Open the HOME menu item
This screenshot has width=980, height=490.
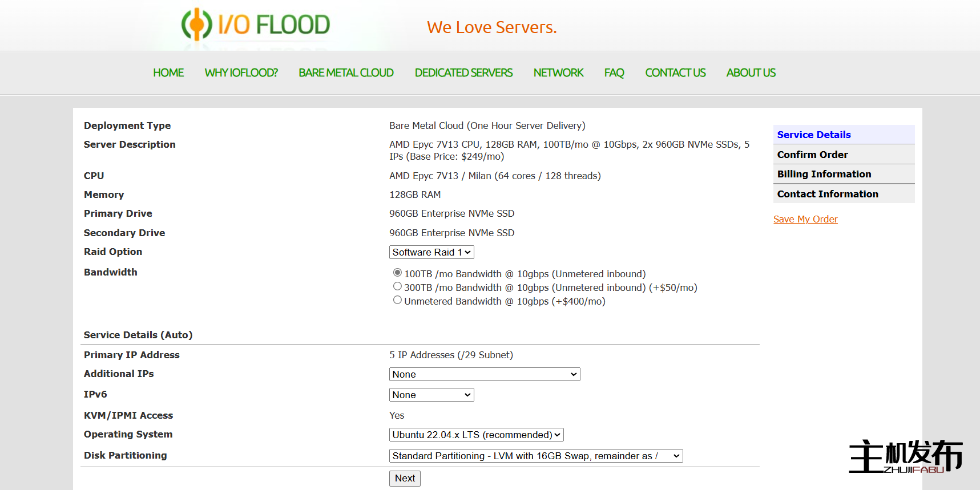(x=168, y=73)
